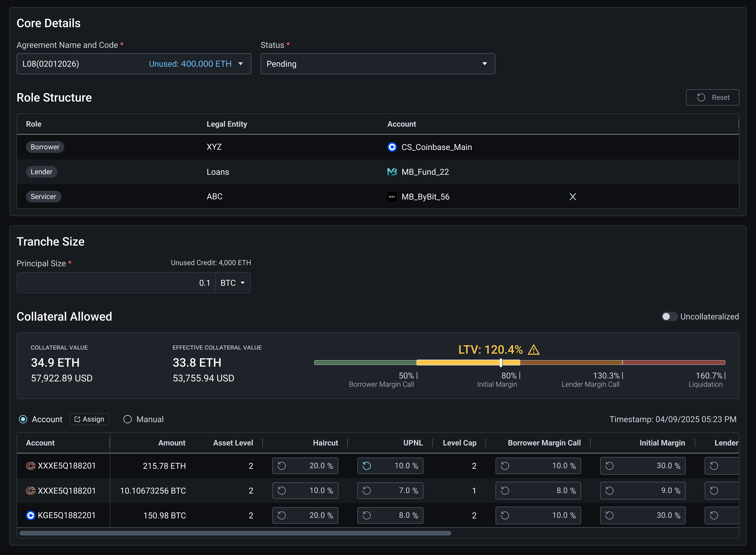Click the 10.10673256 BTC amount cell
Image resolution: width=756 pixels, height=555 pixels.
coord(153,490)
